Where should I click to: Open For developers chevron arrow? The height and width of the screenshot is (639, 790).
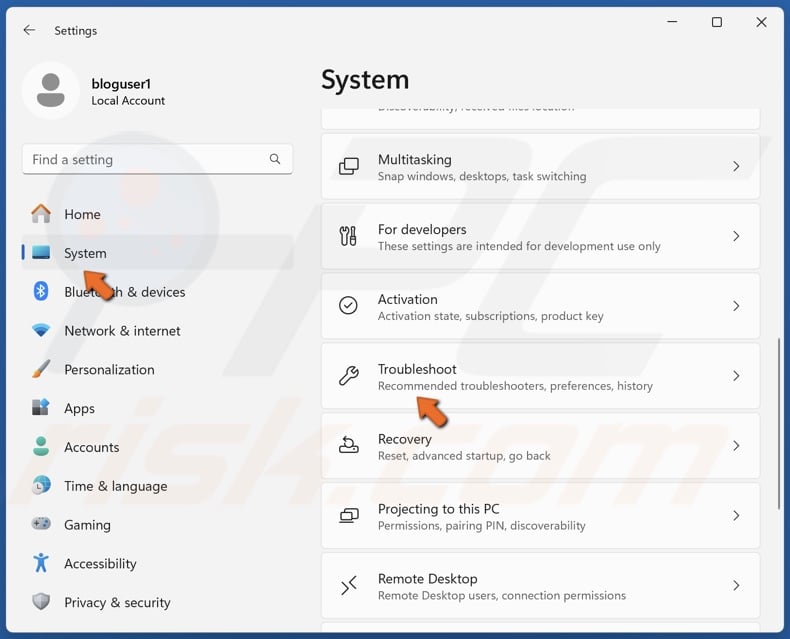point(736,236)
